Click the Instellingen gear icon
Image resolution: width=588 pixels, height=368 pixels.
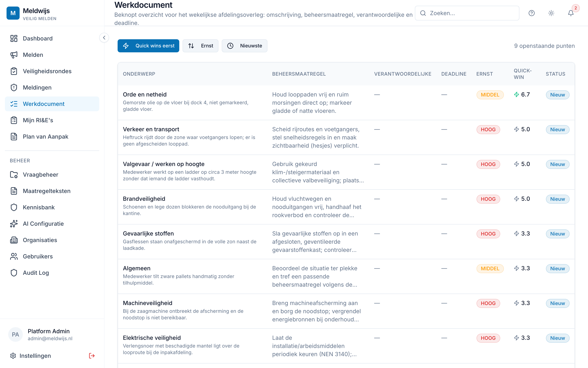(x=13, y=356)
